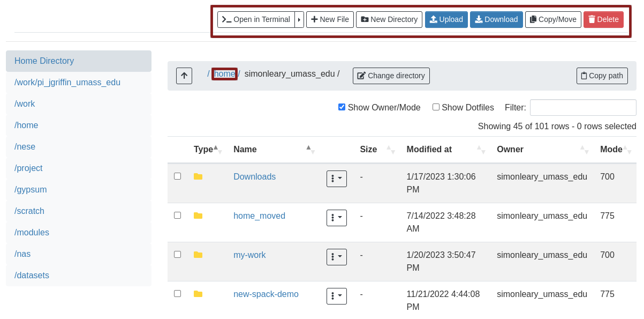Open the home breadcrumb link

(224, 73)
